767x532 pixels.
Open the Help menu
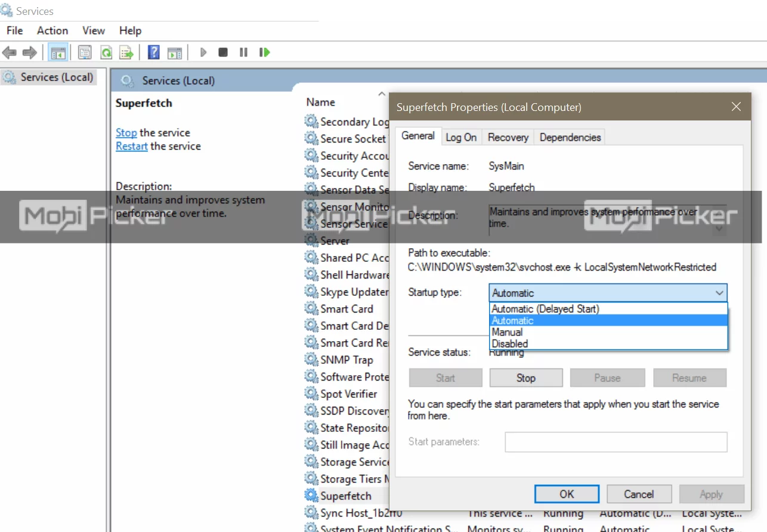tap(130, 30)
